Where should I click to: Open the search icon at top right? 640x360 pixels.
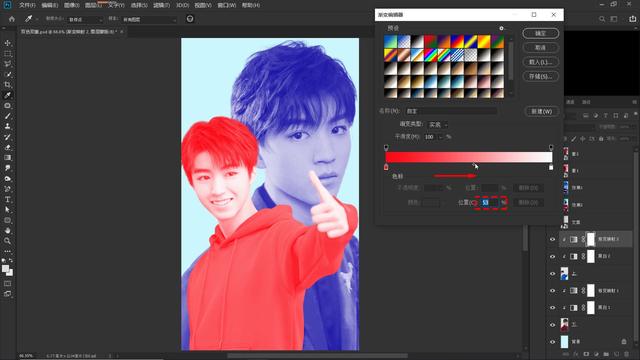(602, 19)
